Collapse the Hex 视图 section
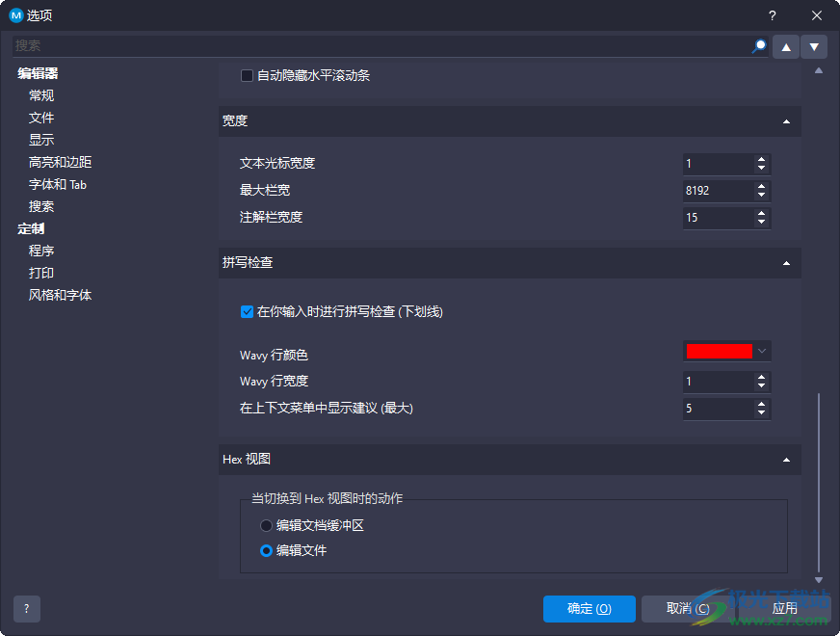 tap(786, 460)
